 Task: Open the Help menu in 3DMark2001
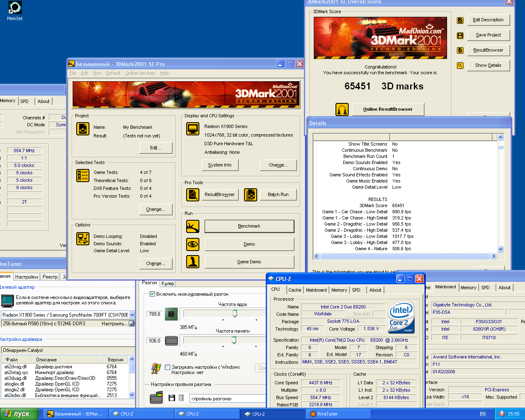click(164, 73)
